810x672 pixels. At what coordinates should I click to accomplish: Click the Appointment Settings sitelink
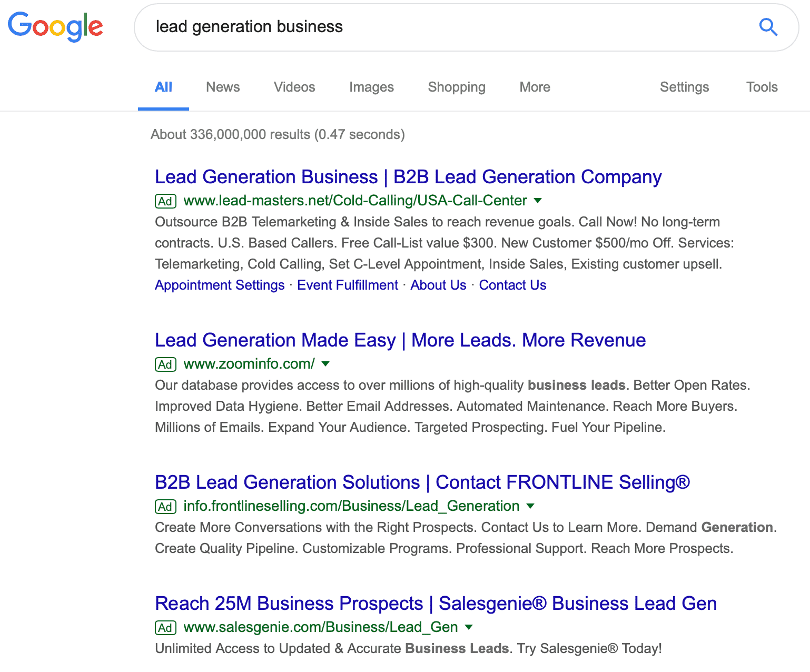pyautogui.click(x=220, y=285)
